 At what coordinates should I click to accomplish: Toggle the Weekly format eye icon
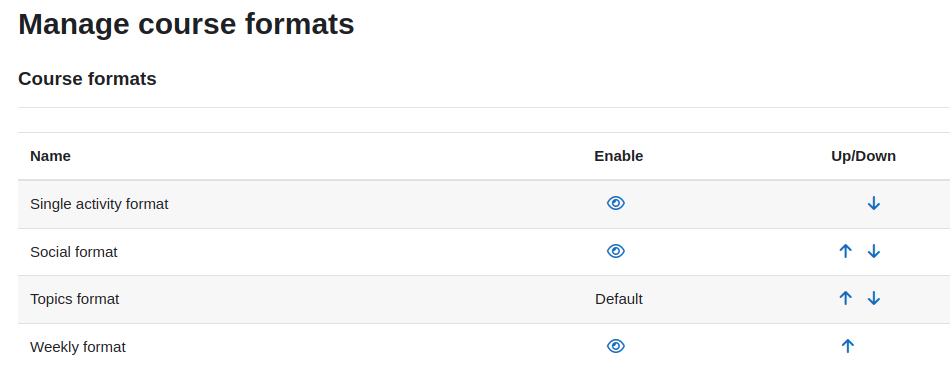point(616,346)
